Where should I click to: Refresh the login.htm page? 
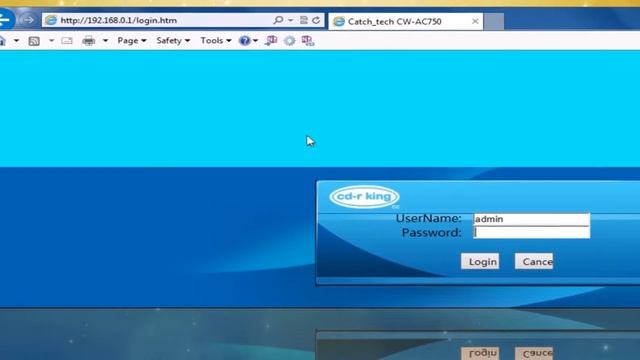pos(316,20)
